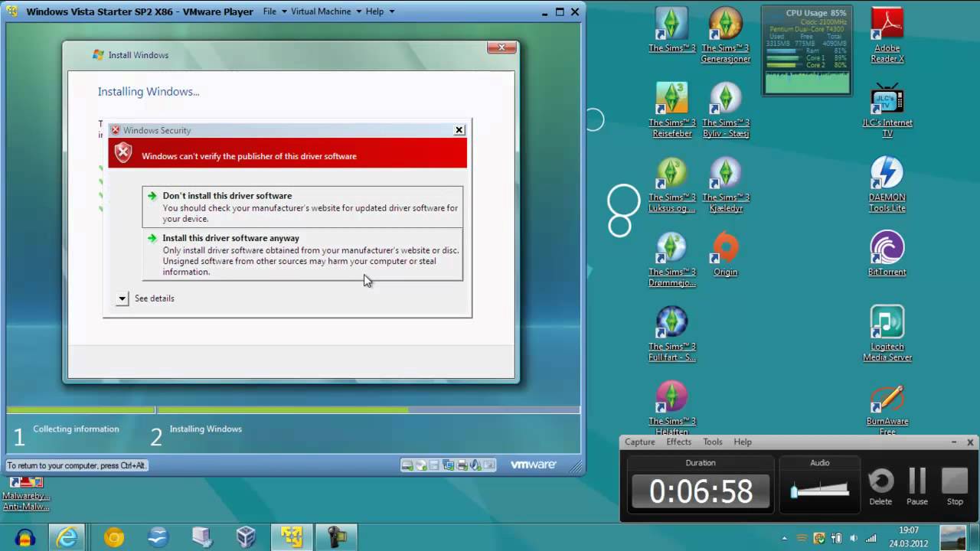This screenshot has height=551, width=980.
Task: Open The Sims 3 desktop shortcut
Action: tap(671, 31)
